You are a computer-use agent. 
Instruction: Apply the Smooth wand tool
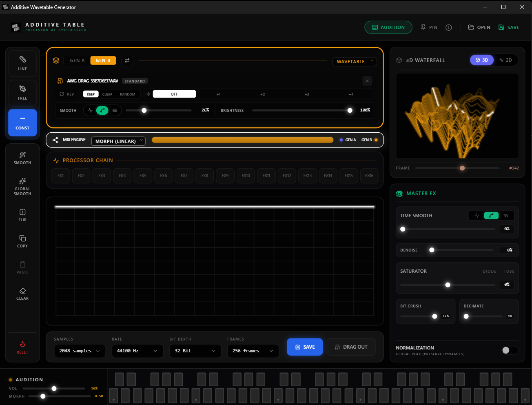coord(22,158)
